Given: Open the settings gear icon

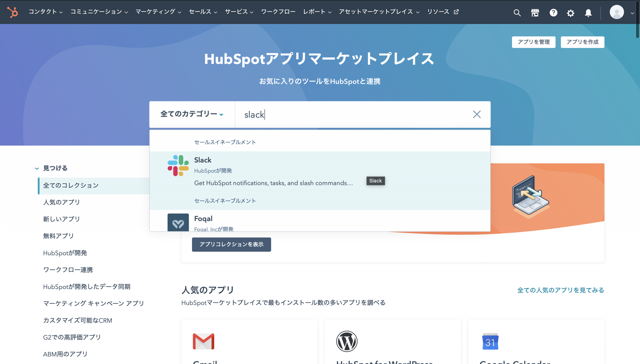Looking at the screenshot, I should pyautogui.click(x=571, y=13).
